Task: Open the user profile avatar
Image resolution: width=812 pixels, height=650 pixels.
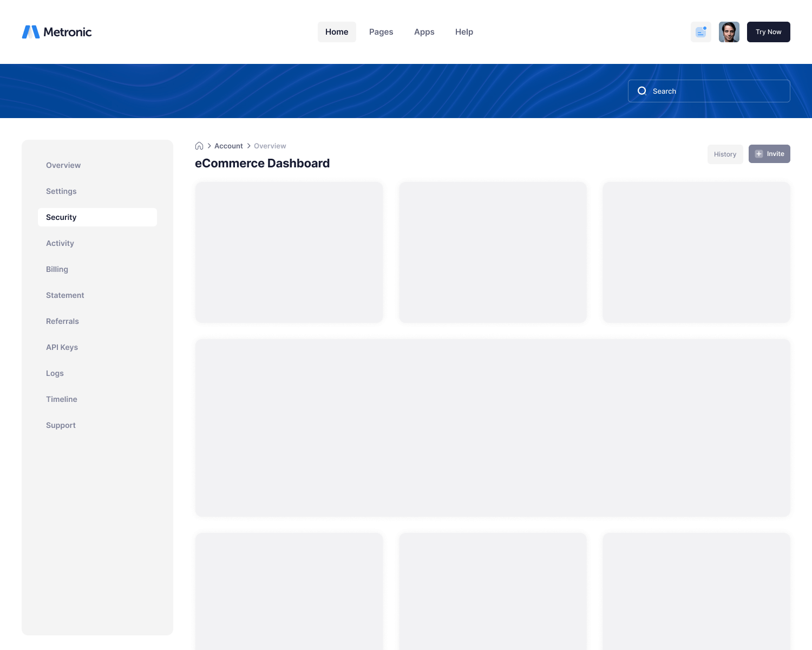Action: 729,32
